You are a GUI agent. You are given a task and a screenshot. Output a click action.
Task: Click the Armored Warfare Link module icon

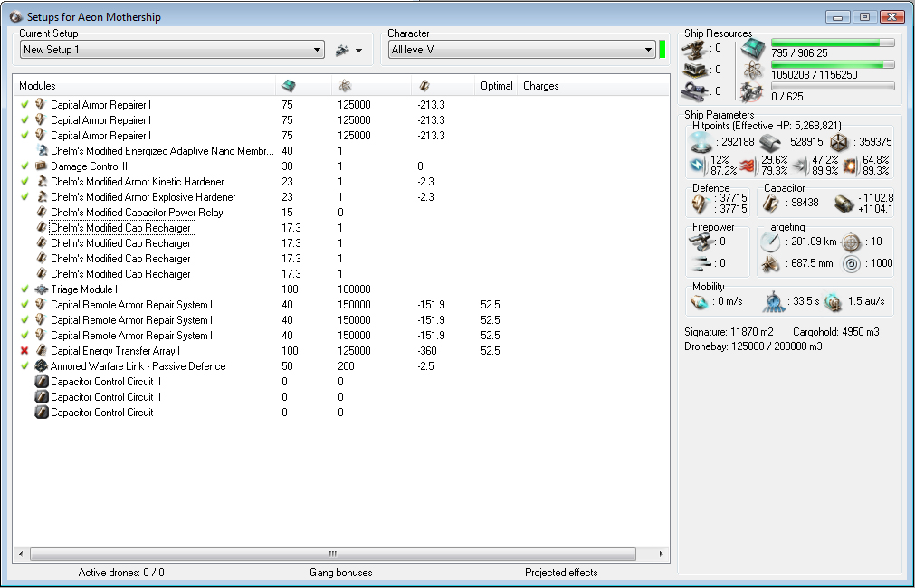coord(41,366)
